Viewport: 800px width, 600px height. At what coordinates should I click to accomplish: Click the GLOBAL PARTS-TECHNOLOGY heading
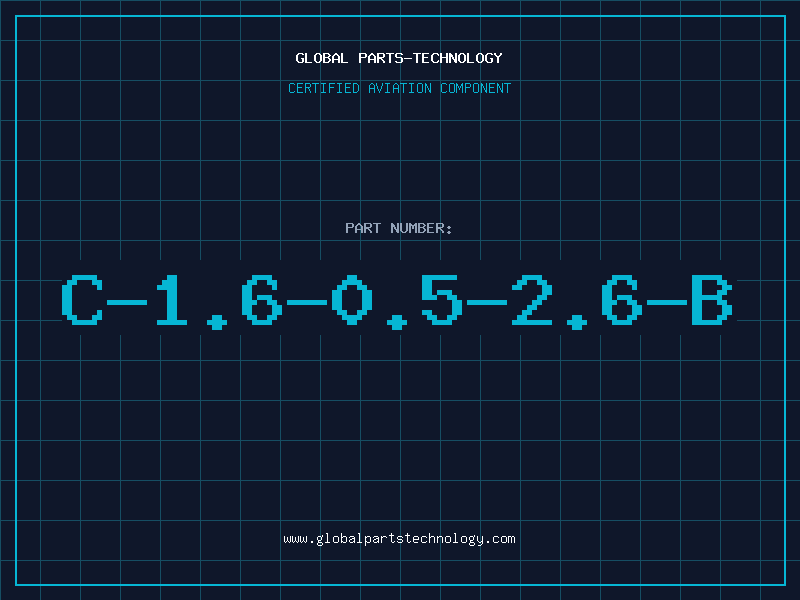click(x=399, y=58)
